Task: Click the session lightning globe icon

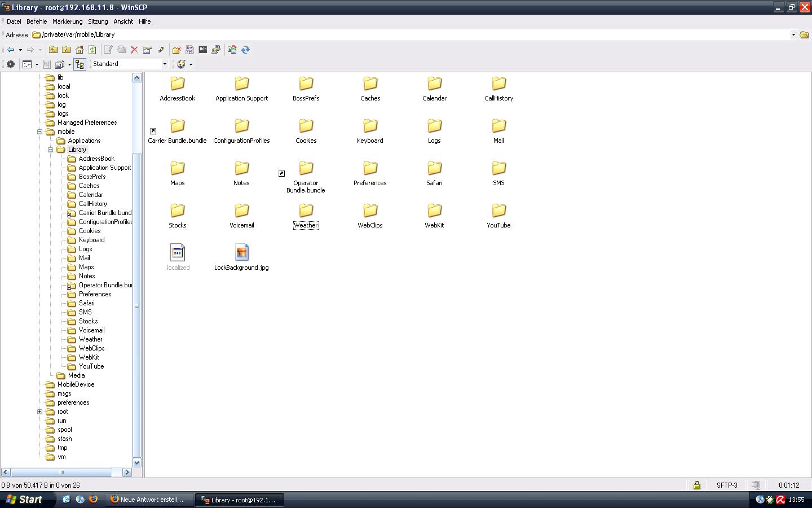Action: 181,64
